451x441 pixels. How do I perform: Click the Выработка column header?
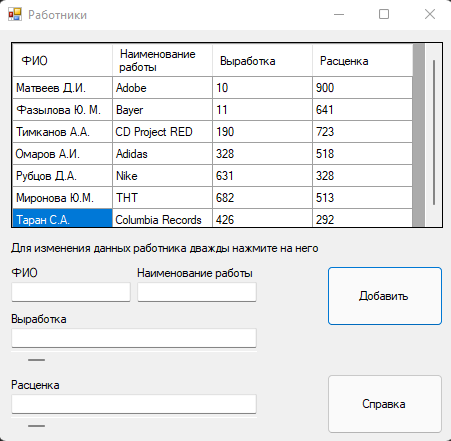[x=262, y=60]
